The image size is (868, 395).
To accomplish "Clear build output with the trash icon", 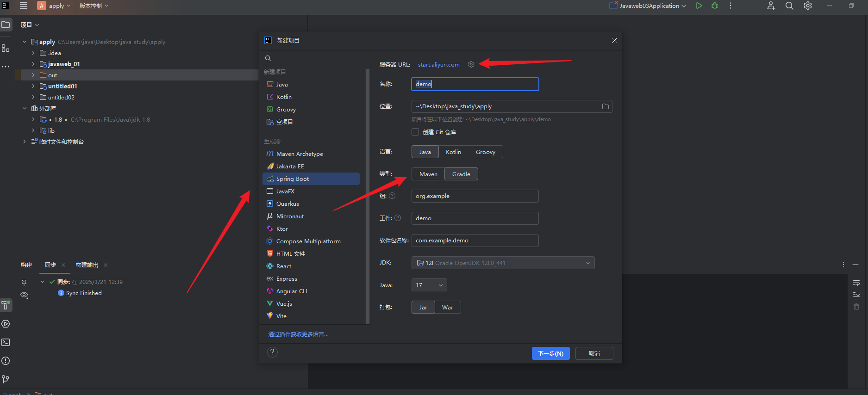I will (x=856, y=307).
